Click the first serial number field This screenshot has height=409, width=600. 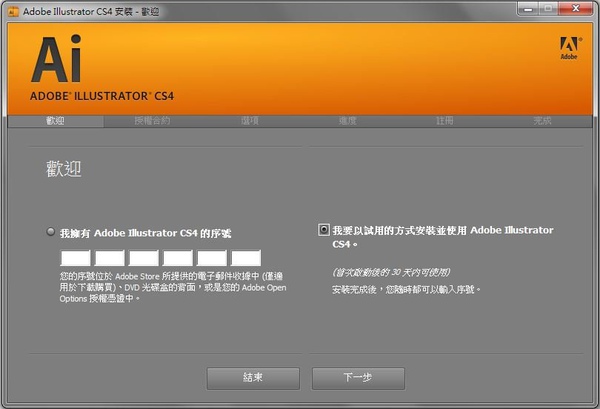point(75,258)
